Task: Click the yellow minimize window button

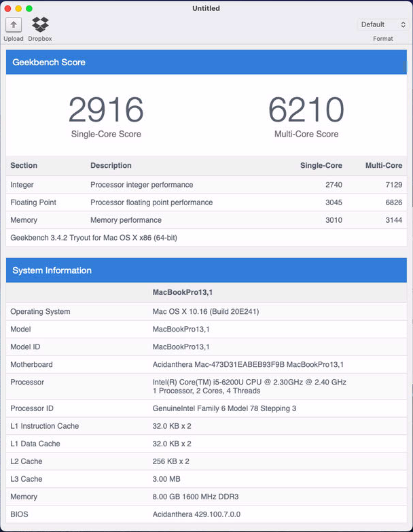Action: click(x=18, y=8)
